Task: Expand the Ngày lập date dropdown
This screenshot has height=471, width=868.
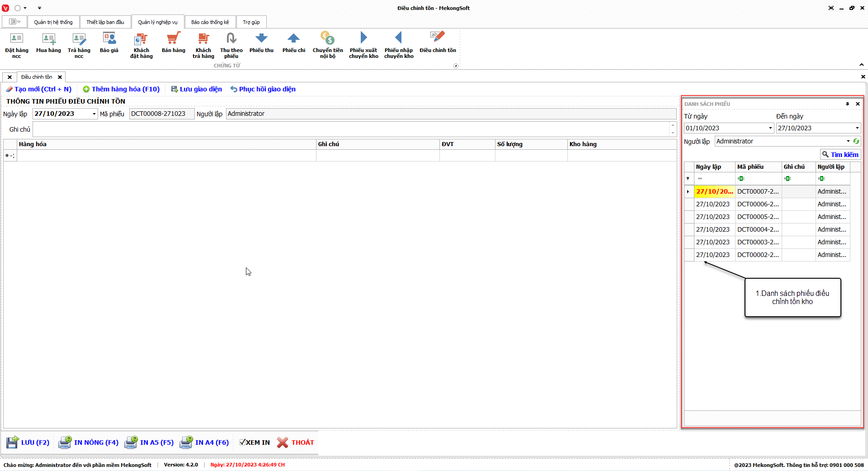Action: pos(94,114)
